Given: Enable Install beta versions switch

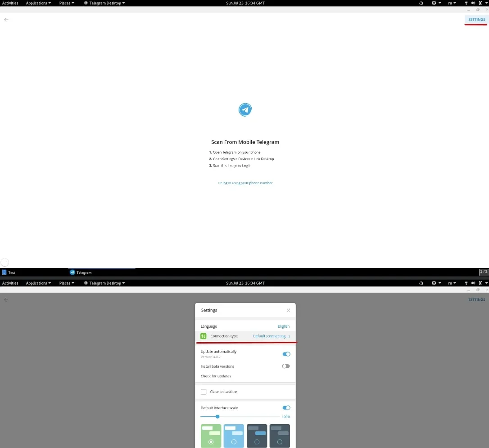Looking at the screenshot, I should tap(286, 366).
